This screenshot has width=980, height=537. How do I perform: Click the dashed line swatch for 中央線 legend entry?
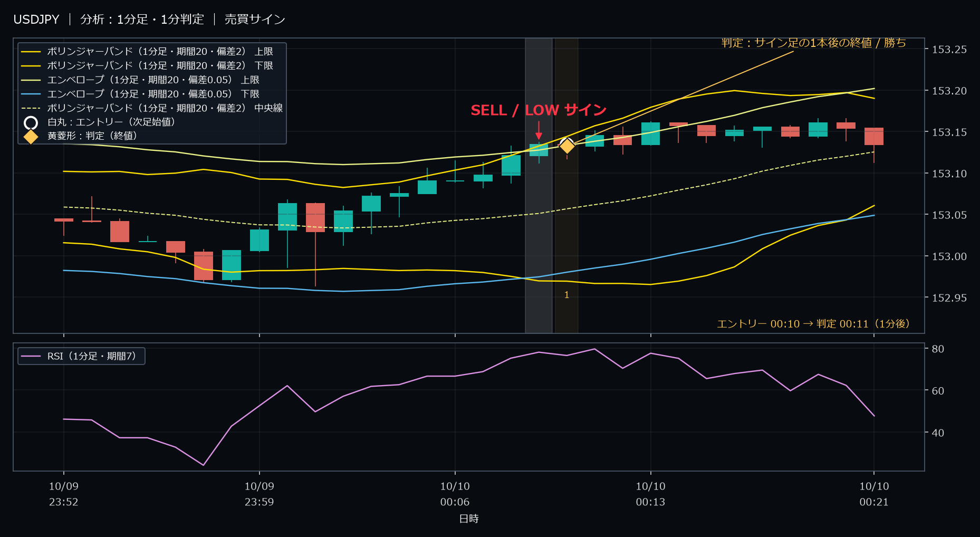(31, 108)
